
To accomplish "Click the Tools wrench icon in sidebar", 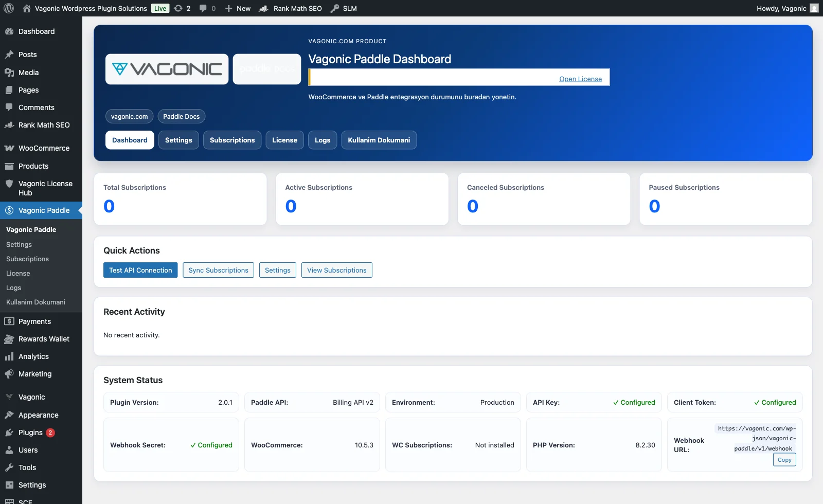I will 9,467.
